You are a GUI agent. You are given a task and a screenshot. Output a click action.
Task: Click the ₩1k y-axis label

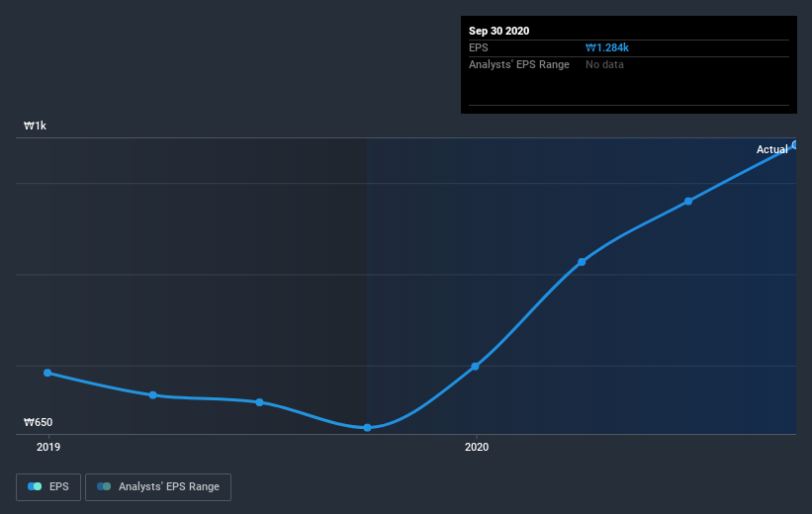coord(35,126)
